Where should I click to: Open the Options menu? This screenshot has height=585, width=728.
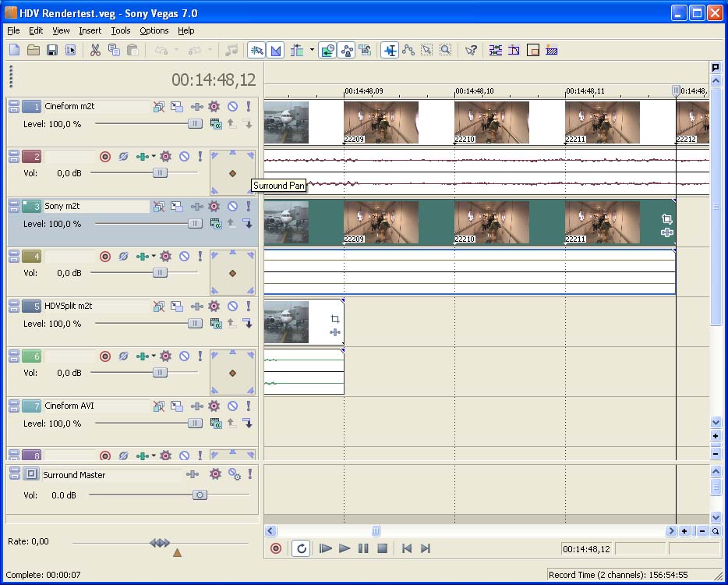[x=154, y=30]
